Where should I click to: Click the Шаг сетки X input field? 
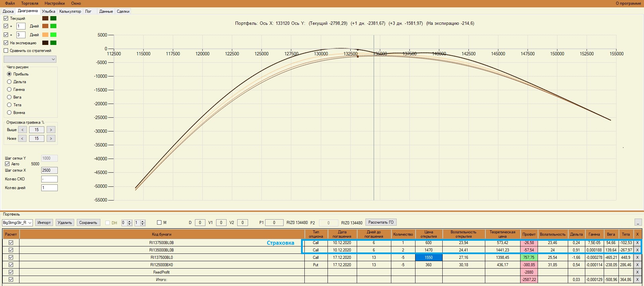pos(49,170)
